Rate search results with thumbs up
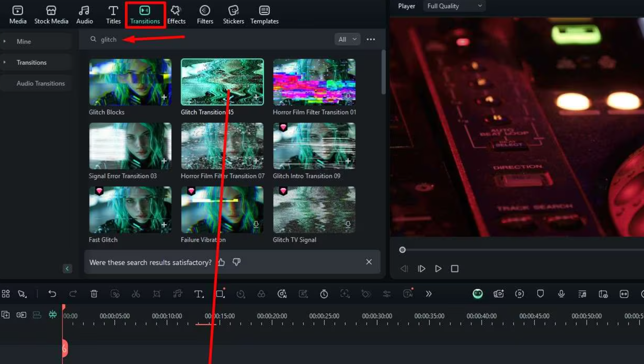Image resolution: width=644 pixels, height=364 pixels. click(x=221, y=262)
